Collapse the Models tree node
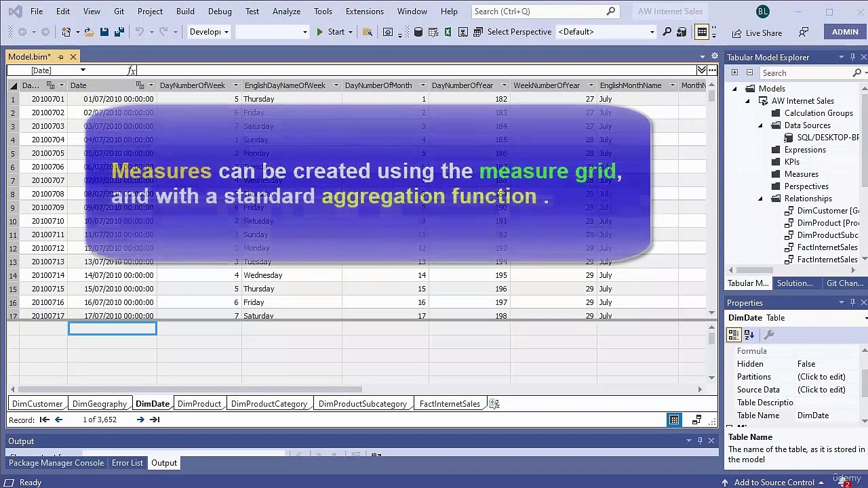 [x=734, y=89]
